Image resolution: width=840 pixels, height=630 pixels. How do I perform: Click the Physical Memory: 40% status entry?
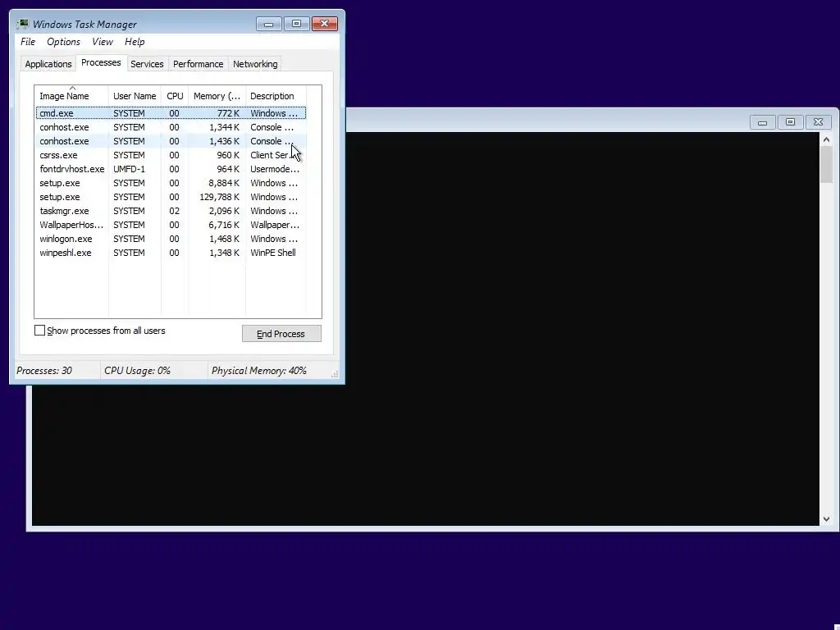click(x=258, y=370)
